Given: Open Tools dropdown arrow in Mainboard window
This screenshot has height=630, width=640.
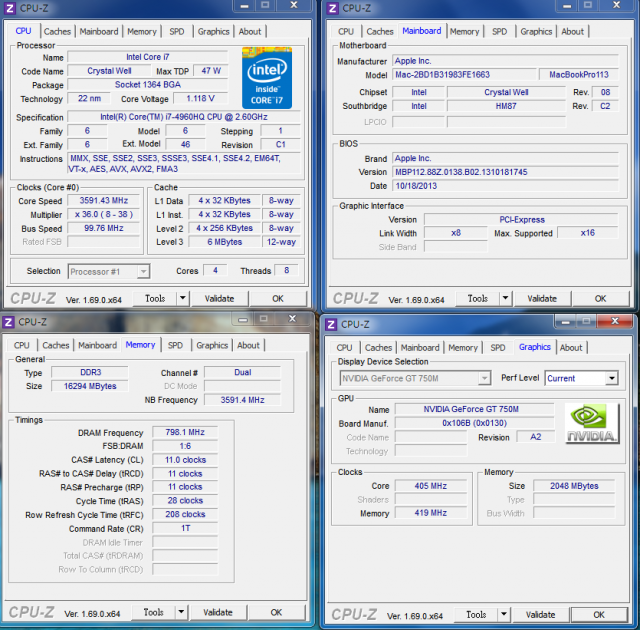Looking at the screenshot, I should tap(505, 299).
